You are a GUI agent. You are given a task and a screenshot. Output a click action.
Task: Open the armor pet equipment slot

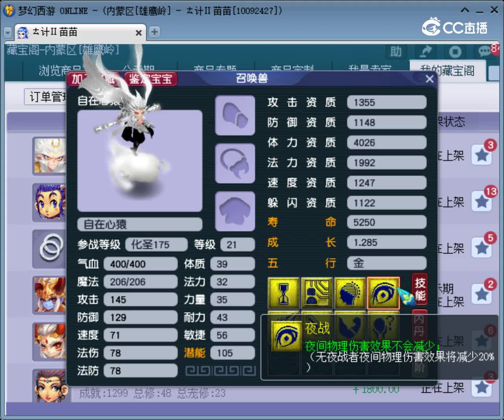click(x=235, y=211)
